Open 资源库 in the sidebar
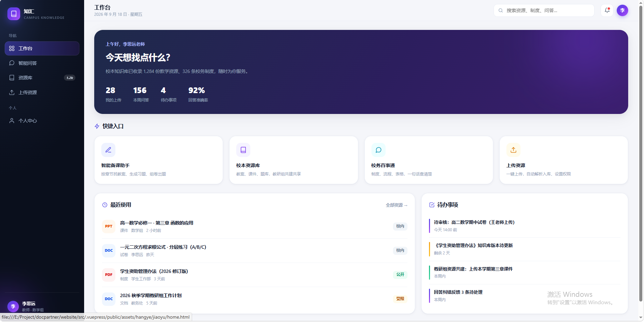Image resolution: width=644 pixels, height=322 pixels. 42,78
